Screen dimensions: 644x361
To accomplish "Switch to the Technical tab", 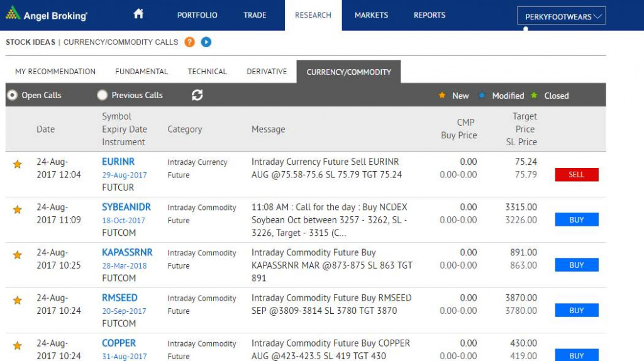I will 207,72.
